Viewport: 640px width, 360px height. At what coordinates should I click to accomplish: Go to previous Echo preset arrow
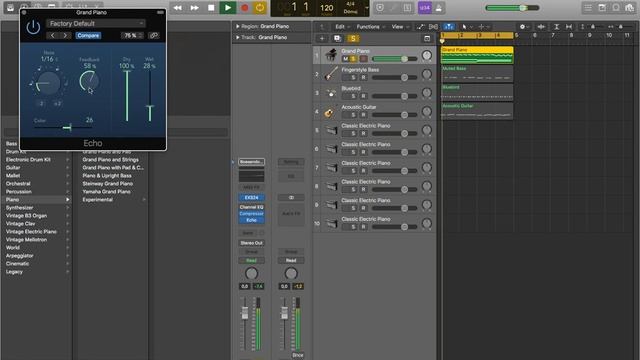click(53, 36)
